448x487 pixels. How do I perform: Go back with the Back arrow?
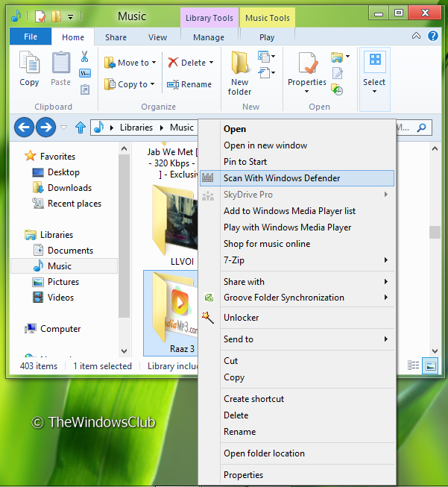(x=24, y=128)
